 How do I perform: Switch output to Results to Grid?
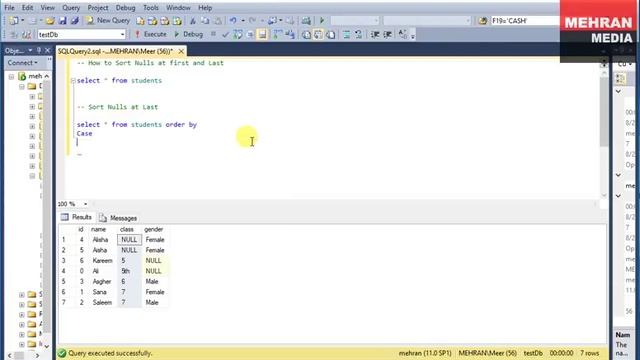tap(318, 35)
